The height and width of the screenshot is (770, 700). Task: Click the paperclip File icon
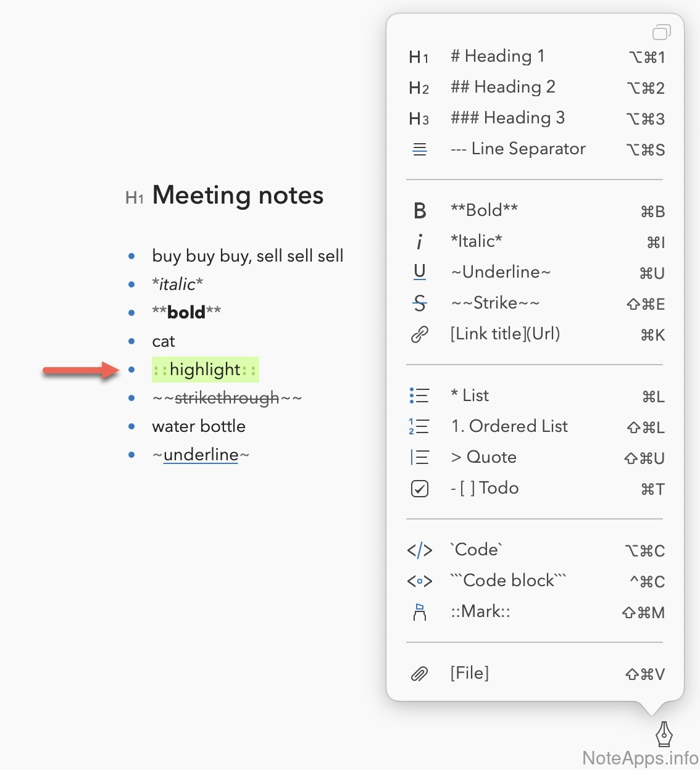coord(420,674)
